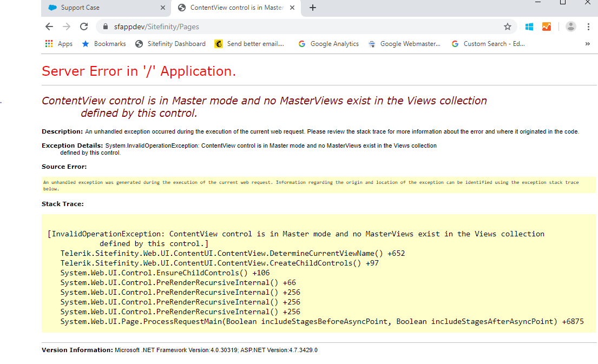Select the ContentView control is in Master tab

pos(236,8)
